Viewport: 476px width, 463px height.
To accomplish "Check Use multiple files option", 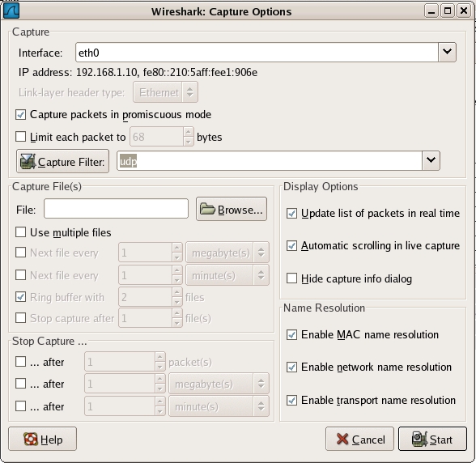I will (x=21, y=232).
